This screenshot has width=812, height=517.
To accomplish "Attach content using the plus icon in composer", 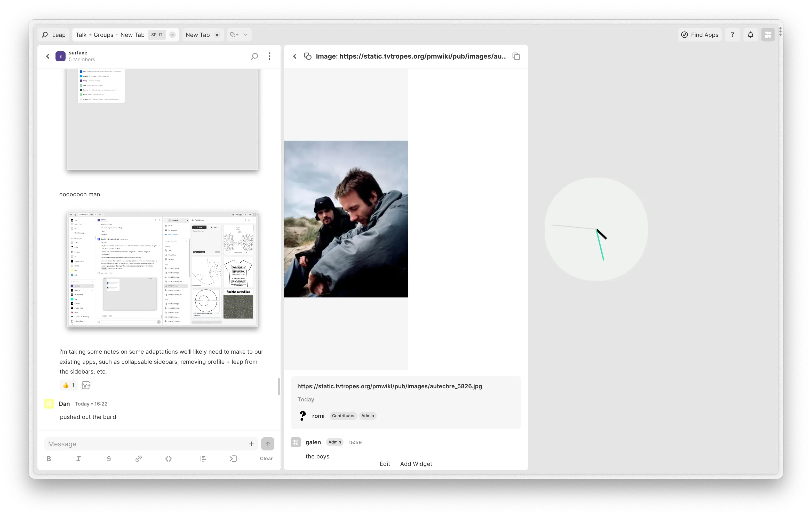I will (x=251, y=444).
